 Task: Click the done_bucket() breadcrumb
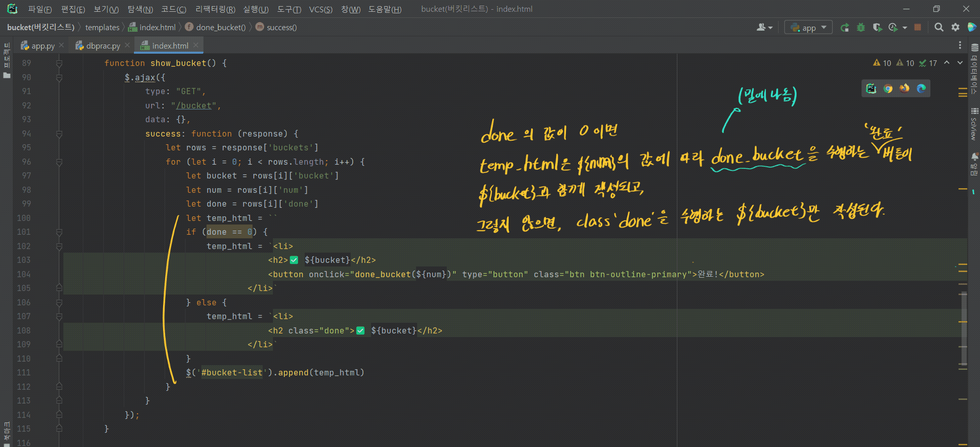[x=215, y=27]
